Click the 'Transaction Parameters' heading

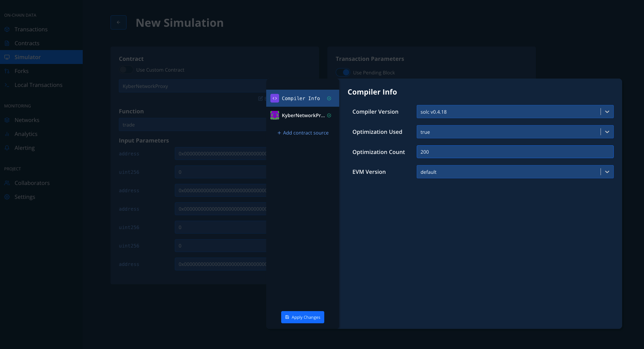point(370,59)
